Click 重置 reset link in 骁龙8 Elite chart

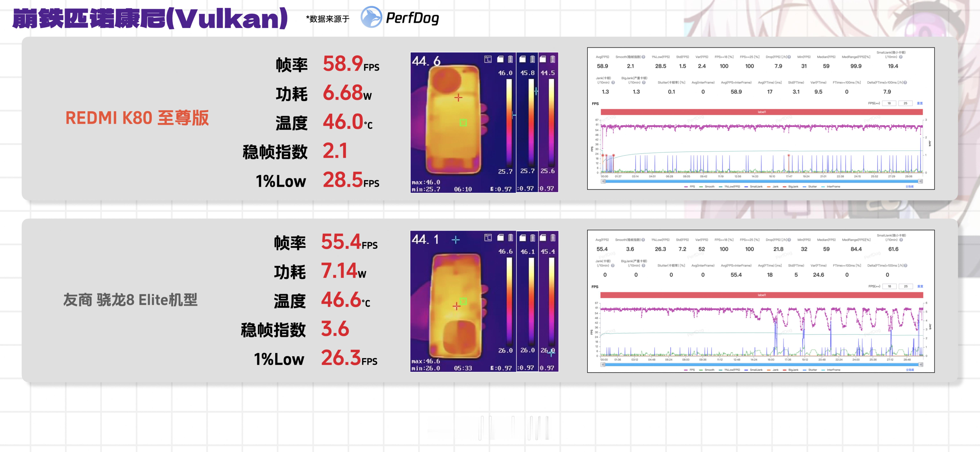(920, 286)
